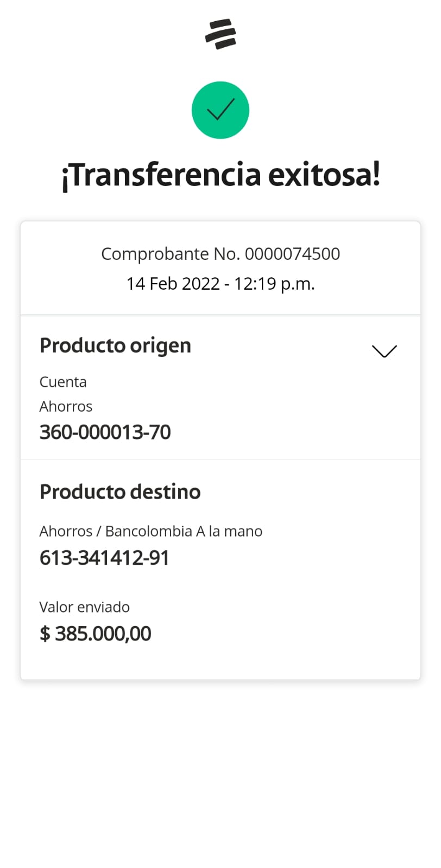
Task: Click the Producto origen section title
Action: pyautogui.click(x=115, y=346)
